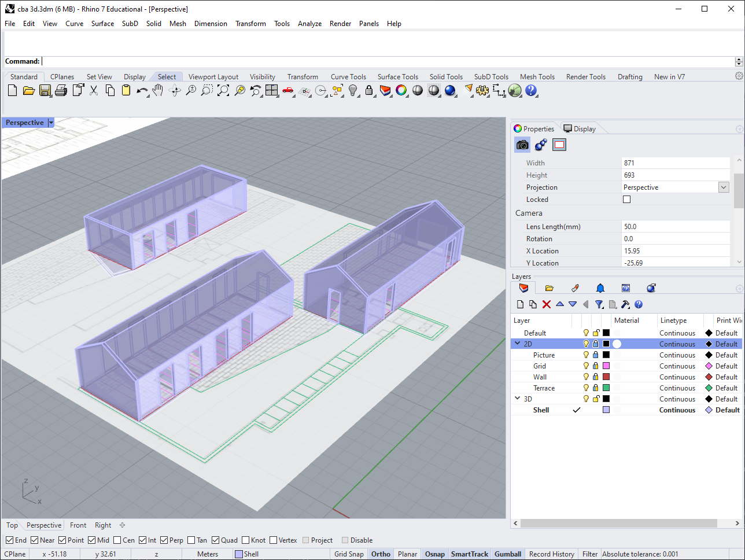Viewport: 745px width, 560px height.
Task: Open the Projection dropdown
Action: coord(724,187)
